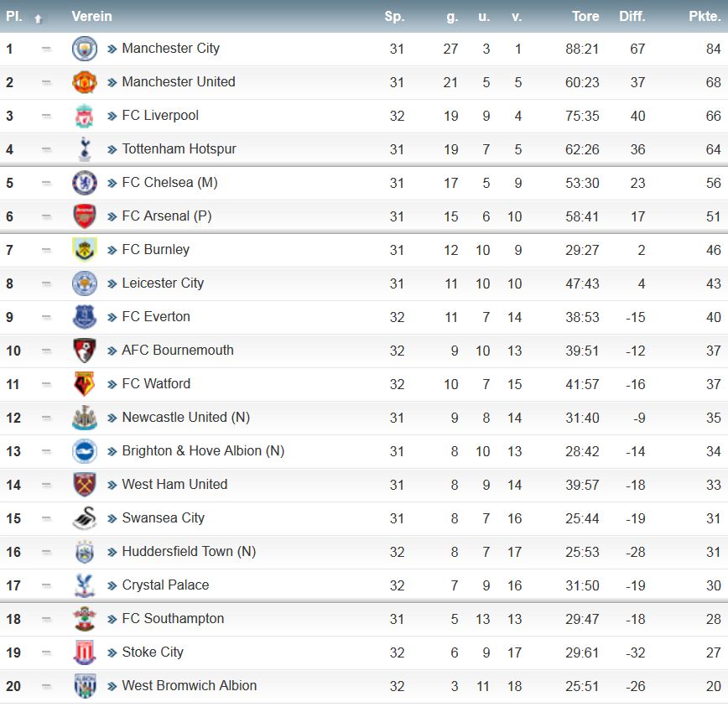Click the Stoke City striped crest
This screenshot has height=707, width=728.
85,652
